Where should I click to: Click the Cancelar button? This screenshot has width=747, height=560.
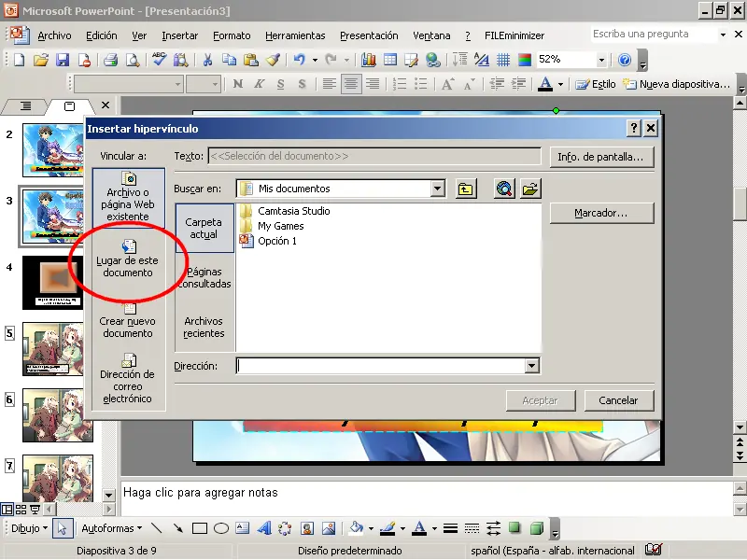click(x=618, y=401)
